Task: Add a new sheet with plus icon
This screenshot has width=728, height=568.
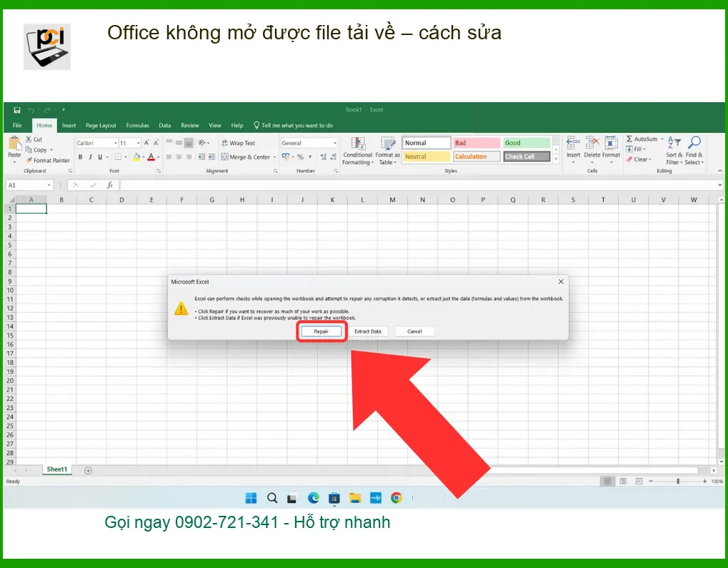Action: point(88,470)
